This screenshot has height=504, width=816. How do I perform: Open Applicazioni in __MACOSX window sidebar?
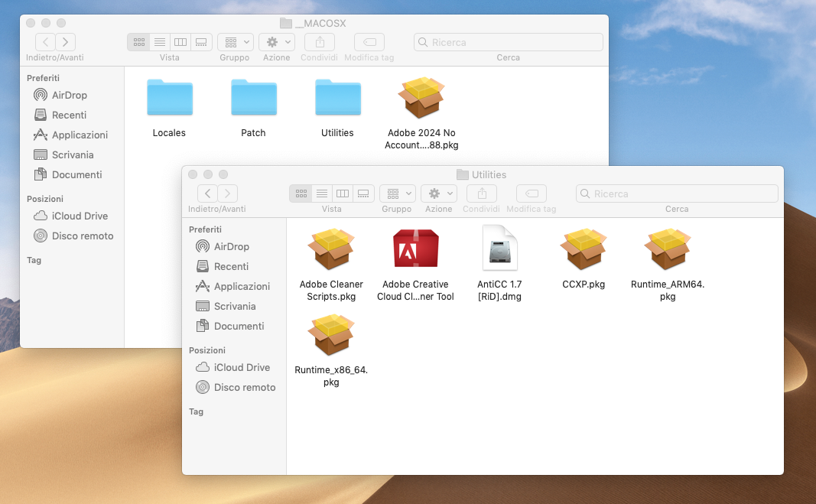click(72, 135)
